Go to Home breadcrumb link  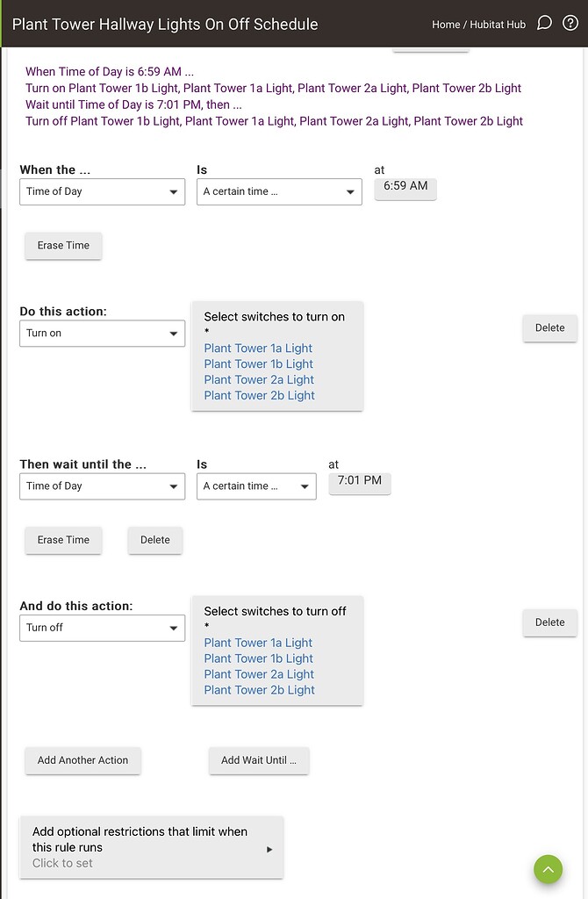click(446, 25)
